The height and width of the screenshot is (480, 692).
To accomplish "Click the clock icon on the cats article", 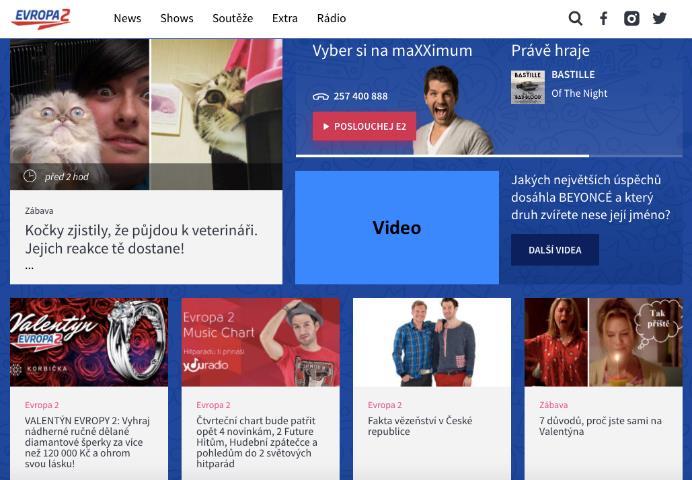I will coord(30,176).
